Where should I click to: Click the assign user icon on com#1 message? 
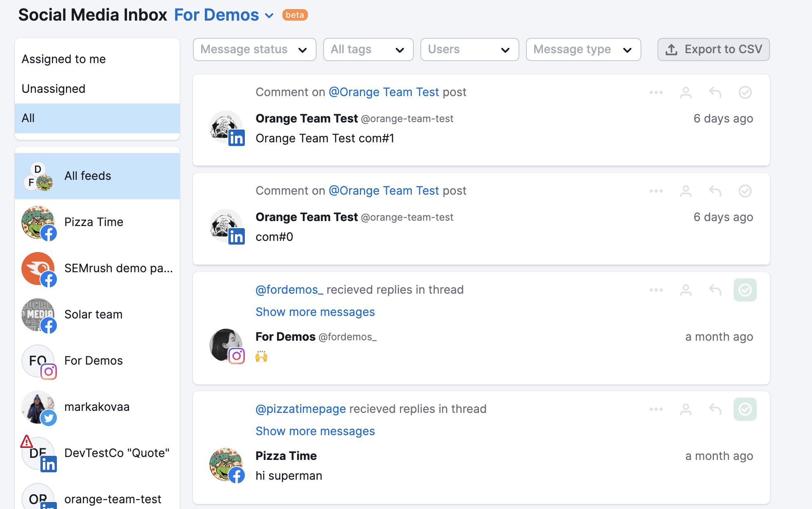[x=685, y=92]
